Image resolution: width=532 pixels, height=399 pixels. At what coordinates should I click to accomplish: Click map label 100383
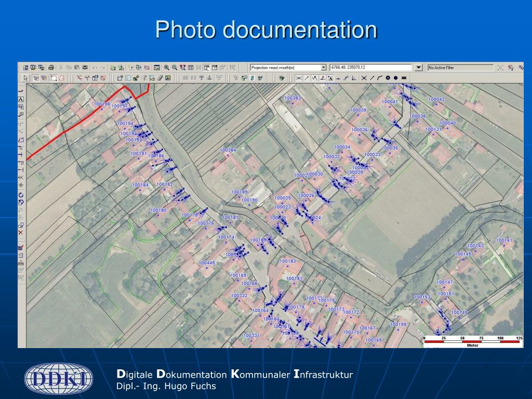292,98
